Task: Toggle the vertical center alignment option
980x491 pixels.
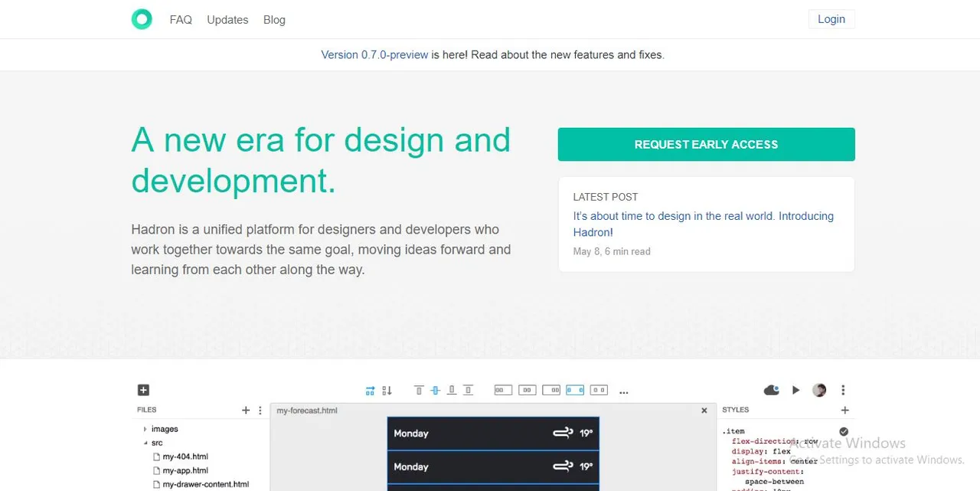Action: pos(435,390)
